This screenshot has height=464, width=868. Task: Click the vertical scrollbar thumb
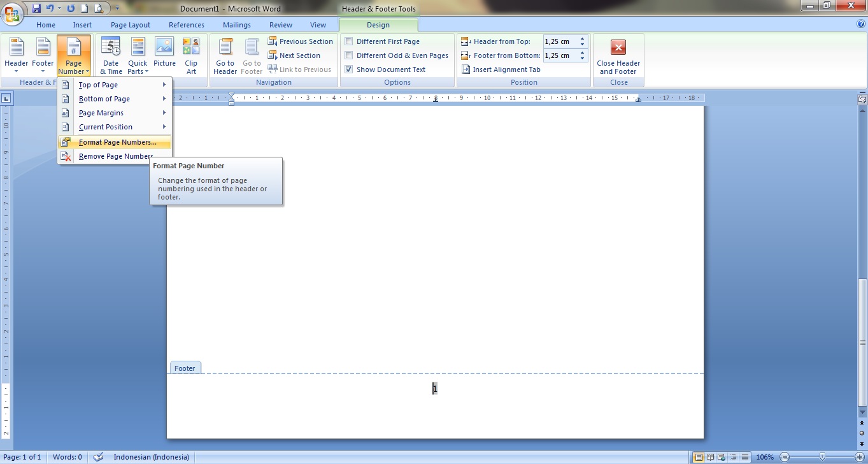coord(862,342)
